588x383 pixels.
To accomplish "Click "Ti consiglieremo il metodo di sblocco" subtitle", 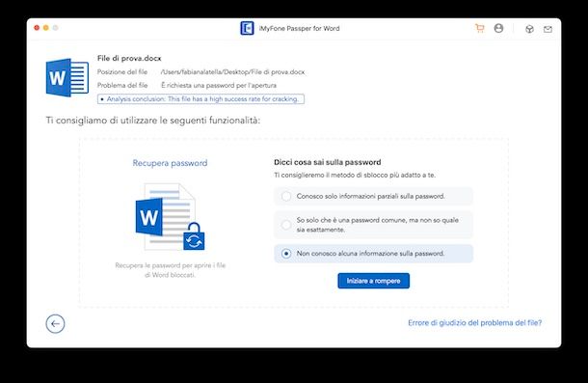I will 355,175.
